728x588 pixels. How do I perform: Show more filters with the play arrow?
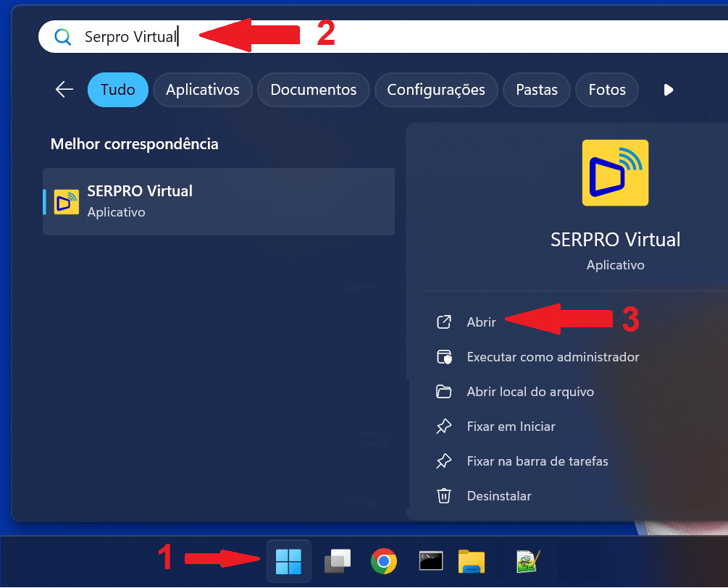(x=668, y=90)
